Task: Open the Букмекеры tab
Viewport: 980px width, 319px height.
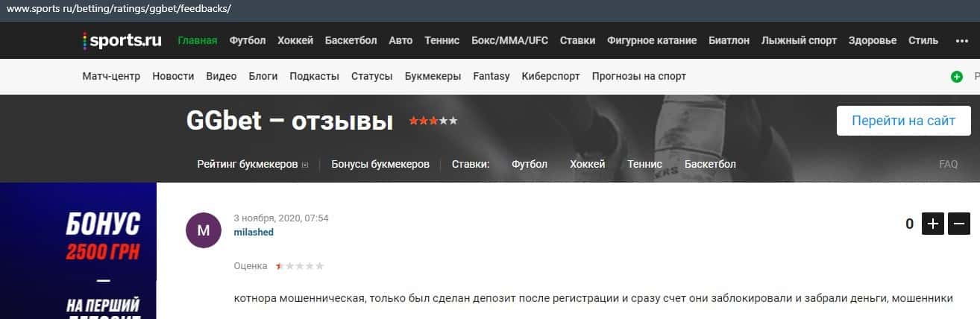Action: [433, 76]
